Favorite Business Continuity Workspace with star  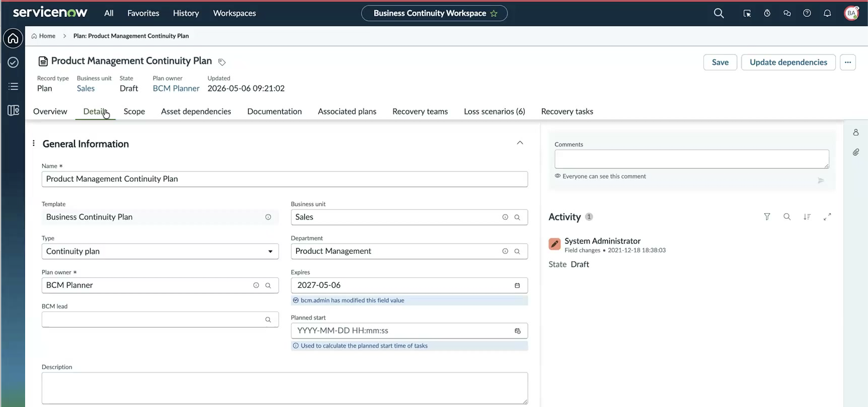tap(494, 13)
